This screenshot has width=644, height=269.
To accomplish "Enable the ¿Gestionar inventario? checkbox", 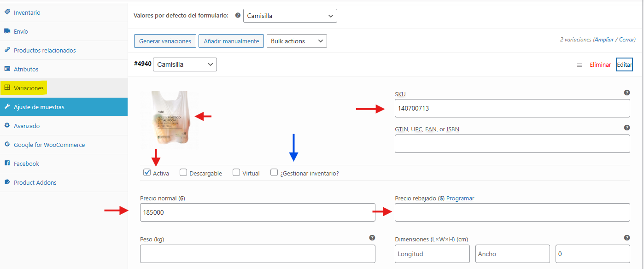I will (274, 173).
